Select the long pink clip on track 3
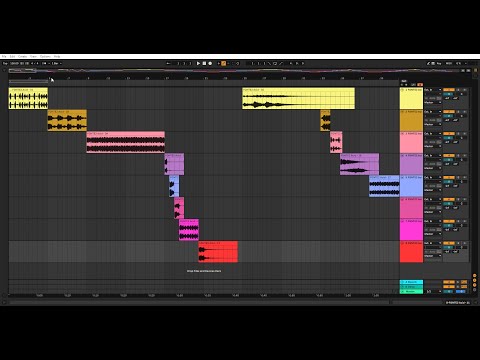This screenshot has height=360, width=480. click(x=125, y=142)
